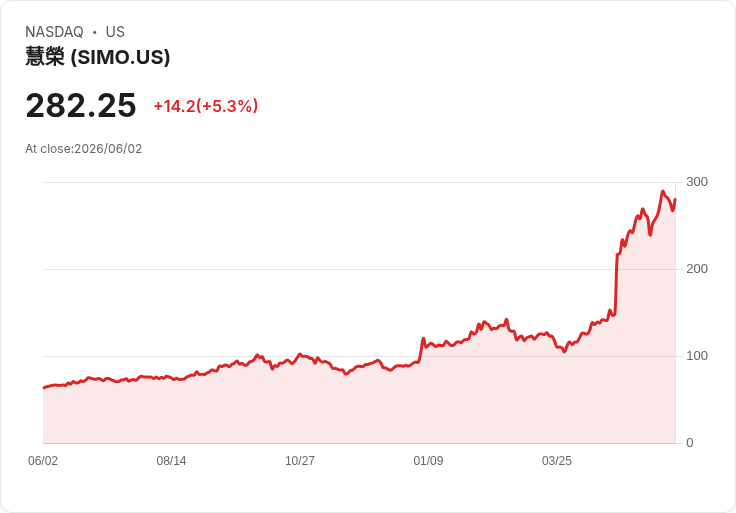This screenshot has width=736, height=513.
Task: Click the 200 price axis label
Action: (697, 268)
